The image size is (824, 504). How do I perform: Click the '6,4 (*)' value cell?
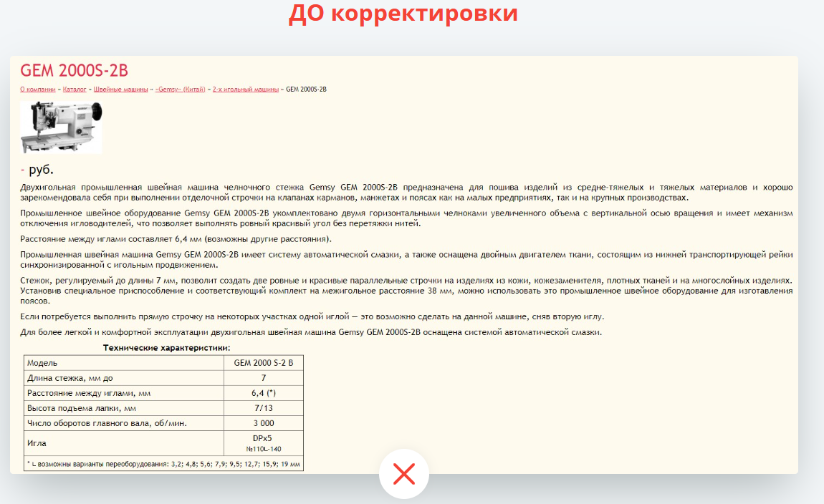[x=264, y=393]
